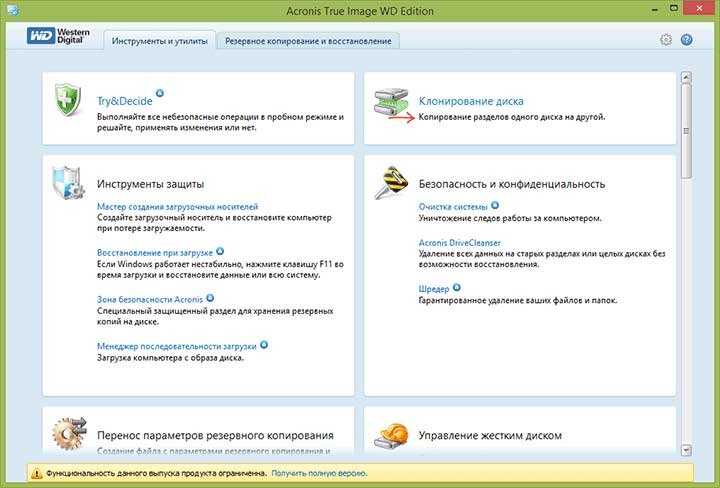
Task: Open Восстановление при загрузке link
Action: click(155, 252)
